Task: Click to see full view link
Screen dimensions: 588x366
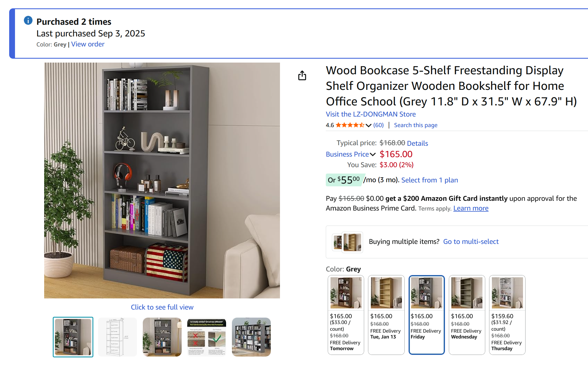Action: click(x=162, y=307)
